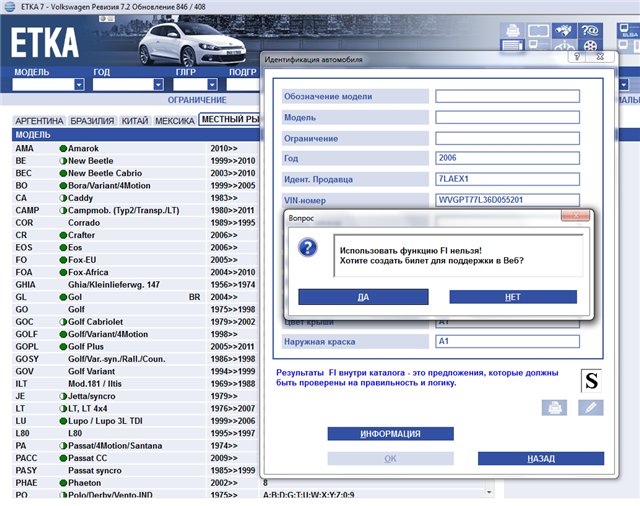Select the Corrado model row
The height and width of the screenshot is (506, 640).
pyautogui.click(x=136, y=223)
